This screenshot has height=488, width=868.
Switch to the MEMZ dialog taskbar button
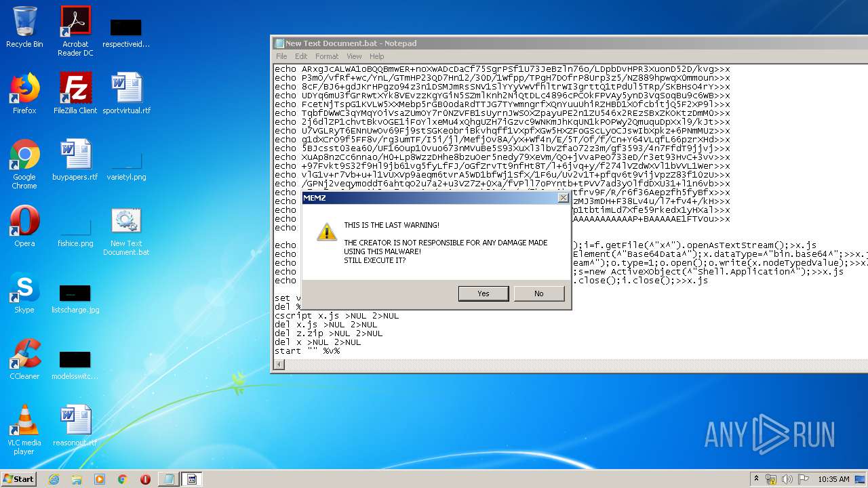(x=191, y=479)
